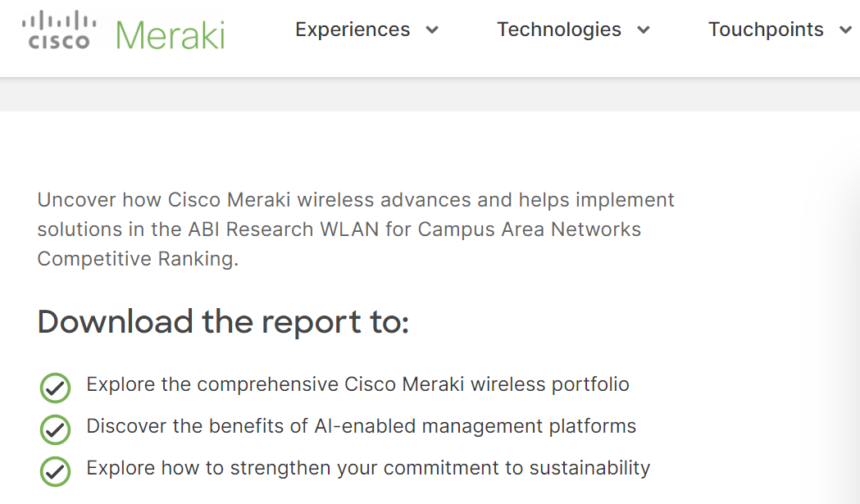Click the 'Download the report to:' heading

click(223, 322)
